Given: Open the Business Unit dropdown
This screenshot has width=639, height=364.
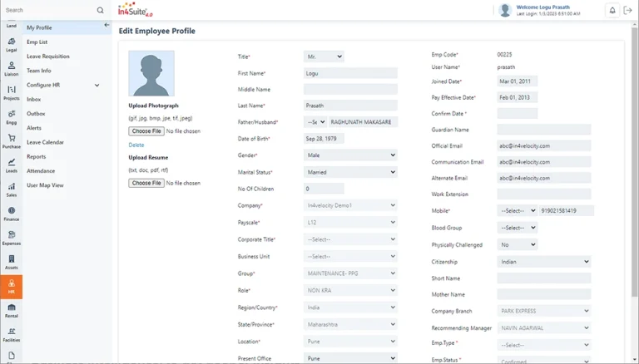Looking at the screenshot, I should pyautogui.click(x=350, y=257).
